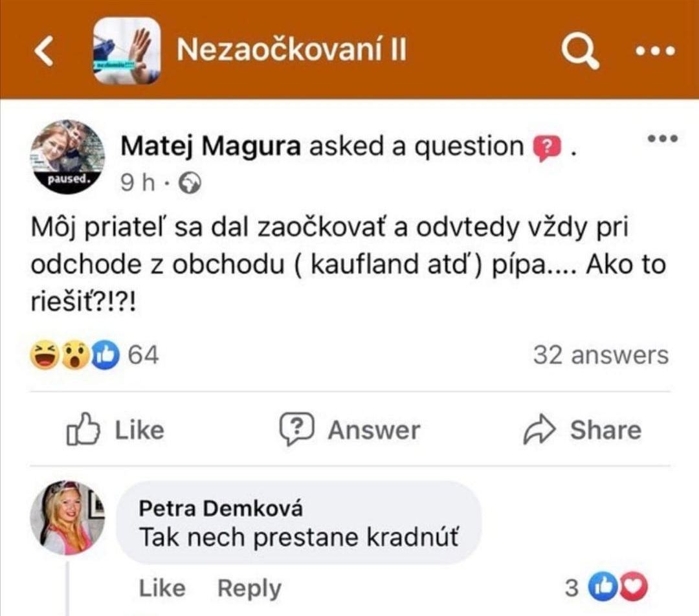This screenshot has height=616, width=699.
Task: Open group options three-dot menu in header
Action: point(655,51)
